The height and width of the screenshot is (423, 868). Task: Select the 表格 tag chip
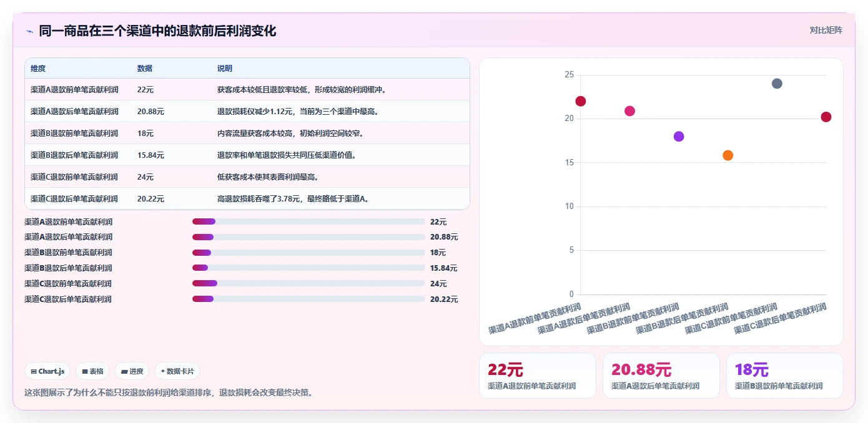(92, 371)
